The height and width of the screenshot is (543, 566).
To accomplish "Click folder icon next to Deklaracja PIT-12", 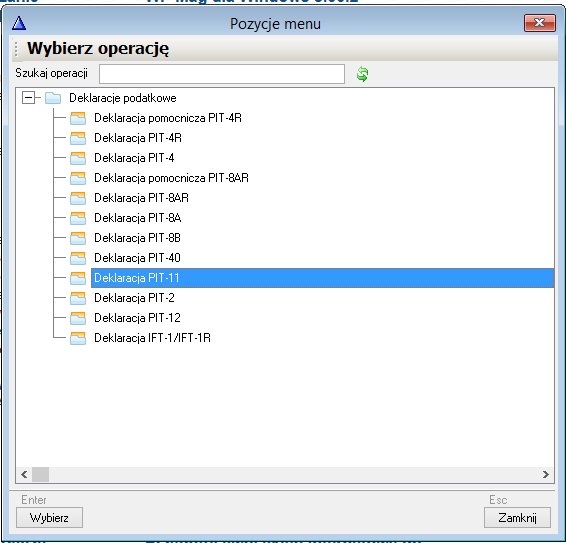I will point(78,318).
